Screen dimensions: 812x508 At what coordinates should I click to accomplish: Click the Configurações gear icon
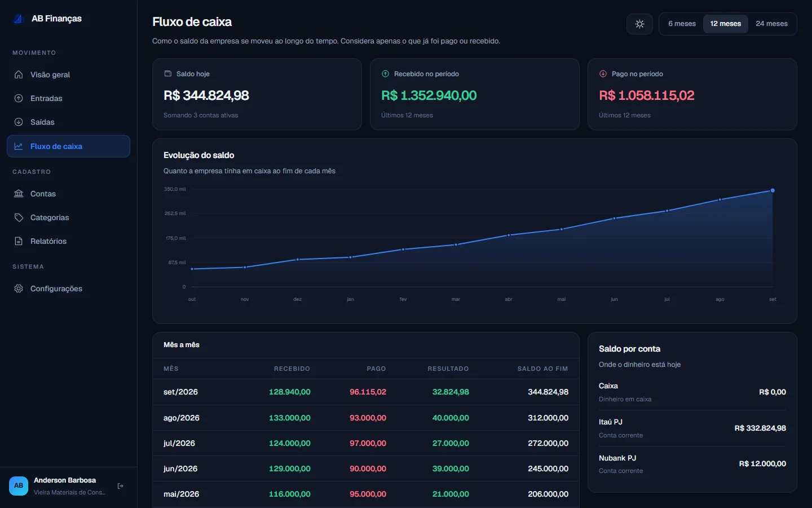pos(19,288)
